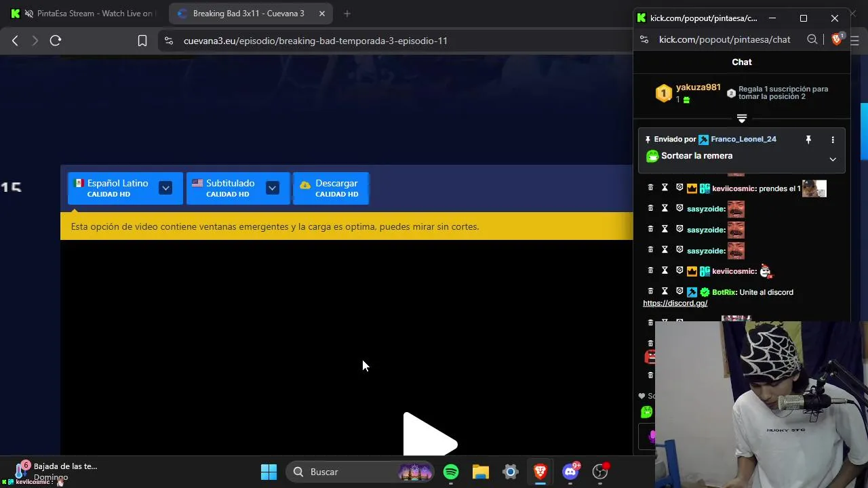Switch to the PintaEsa Stream tab
This screenshot has height=488, width=868.
pos(83,14)
